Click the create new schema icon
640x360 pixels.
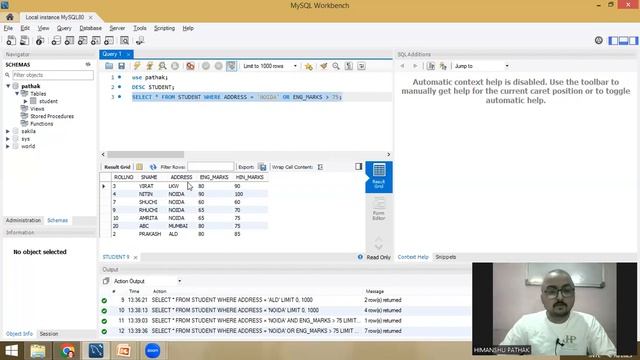[56, 40]
